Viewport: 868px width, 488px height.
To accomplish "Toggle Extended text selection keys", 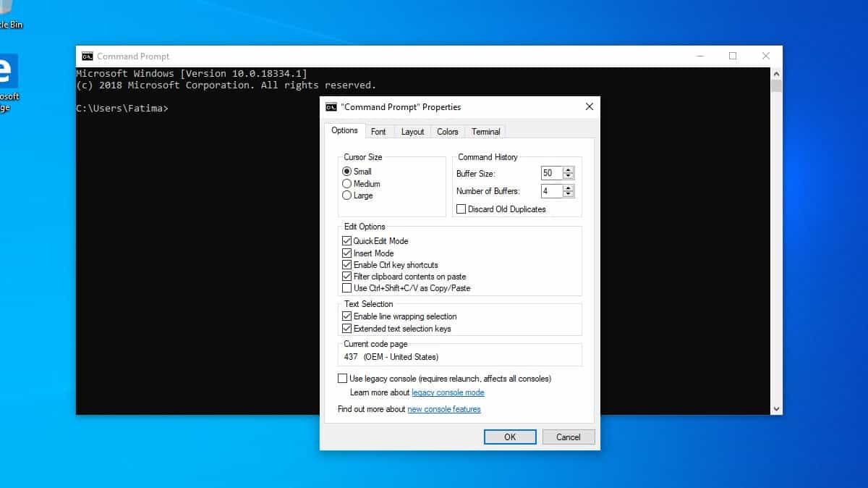I will tap(347, 329).
